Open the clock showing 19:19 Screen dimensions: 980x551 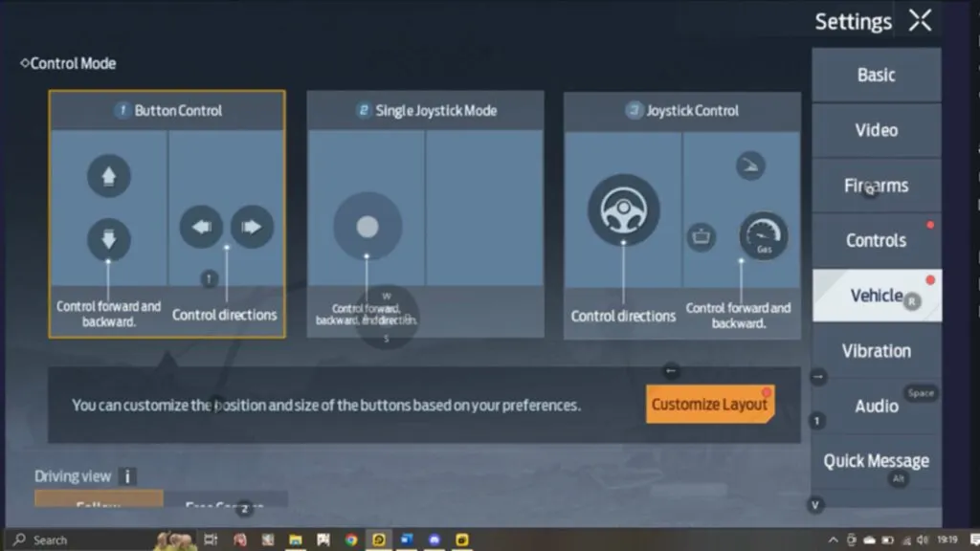(x=947, y=540)
